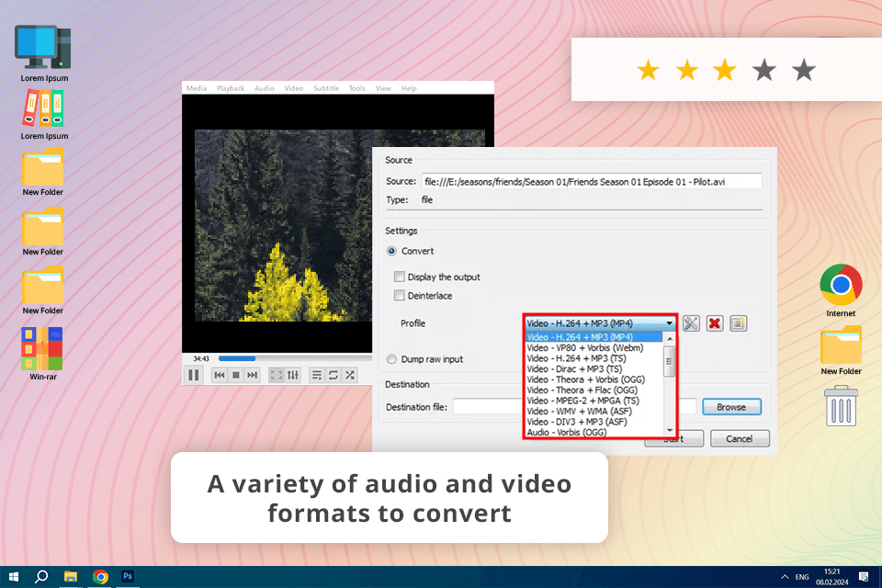Click the fifth rating star
Viewport: 882px width, 588px height.
pos(804,71)
